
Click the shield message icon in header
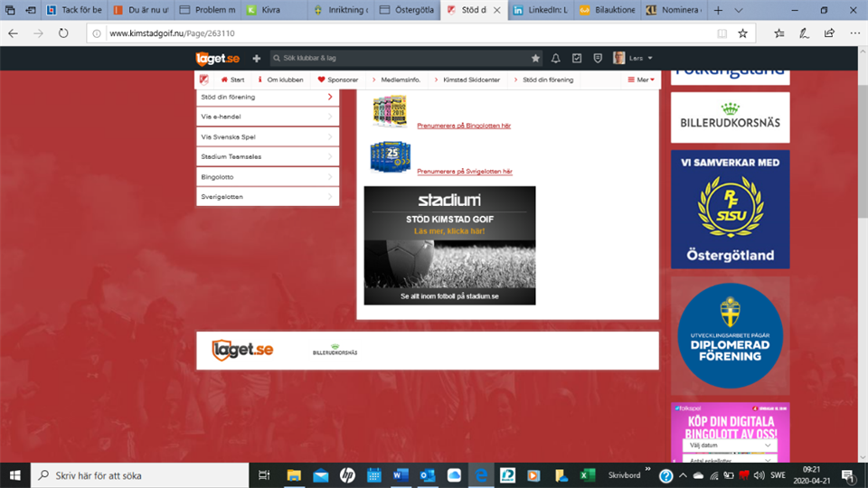(597, 58)
